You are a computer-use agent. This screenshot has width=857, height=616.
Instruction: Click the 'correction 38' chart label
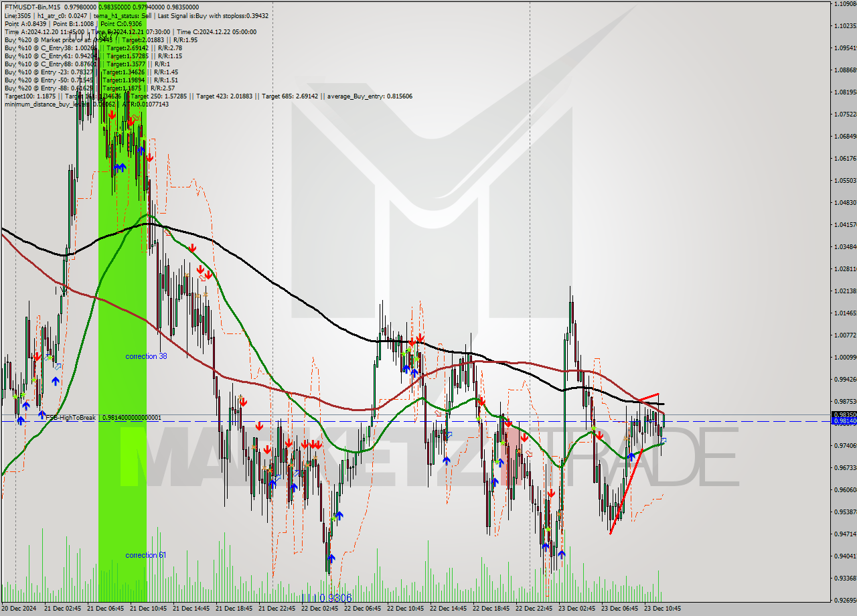pos(146,356)
